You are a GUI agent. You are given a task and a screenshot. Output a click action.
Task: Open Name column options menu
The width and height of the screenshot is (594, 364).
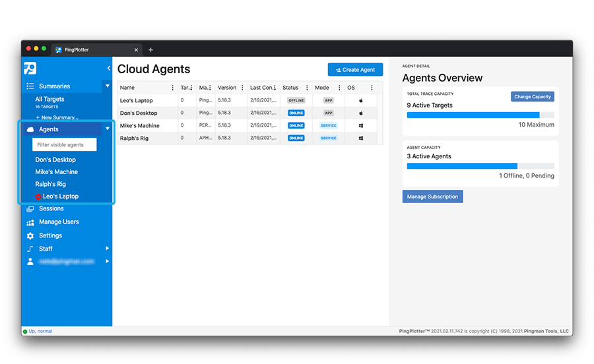pos(172,88)
